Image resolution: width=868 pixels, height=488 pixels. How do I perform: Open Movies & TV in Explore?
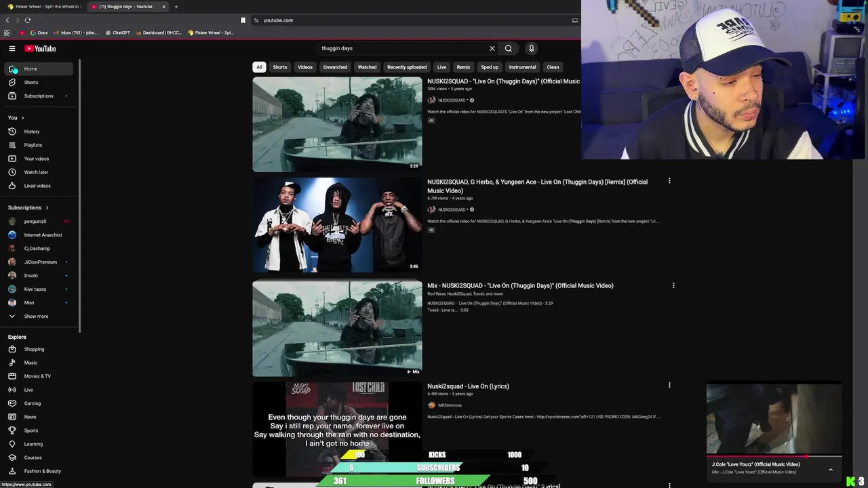pos(39,376)
